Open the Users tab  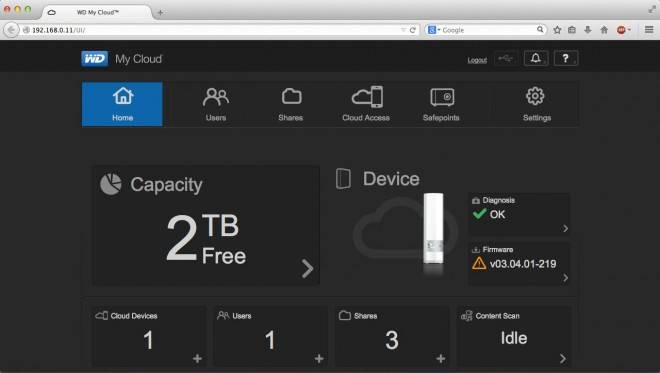(216, 104)
